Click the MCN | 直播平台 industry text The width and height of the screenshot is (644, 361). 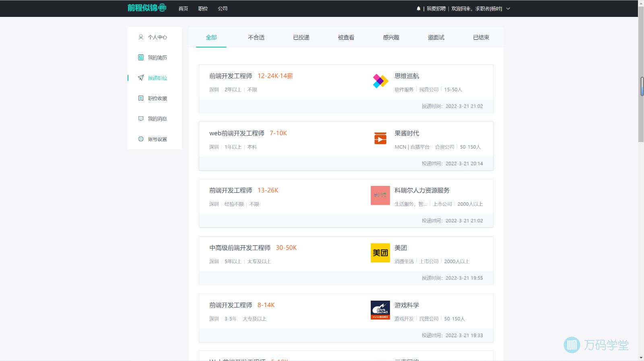pos(412,147)
